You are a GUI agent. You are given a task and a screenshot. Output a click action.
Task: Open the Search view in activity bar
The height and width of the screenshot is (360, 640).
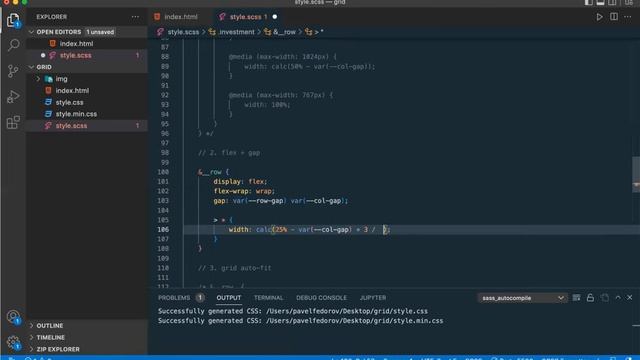pyautogui.click(x=13, y=45)
